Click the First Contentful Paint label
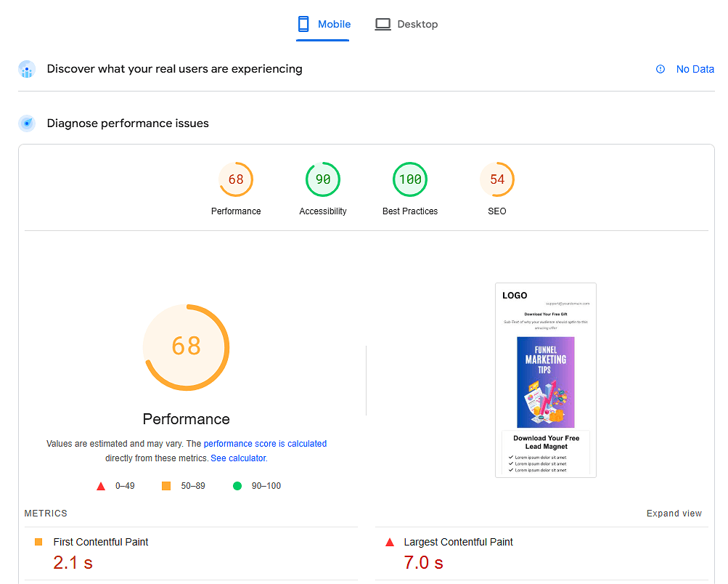 [x=101, y=542]
